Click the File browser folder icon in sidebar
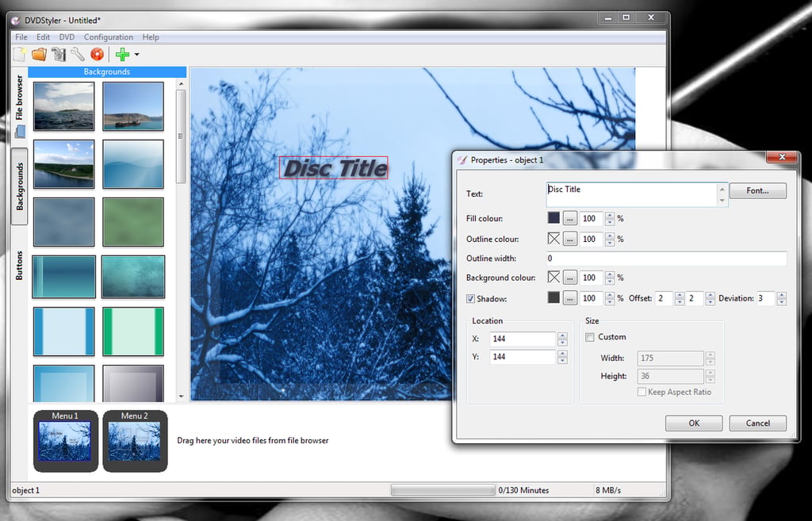The height and width of the screenshot is (521, 812). click(x=20, y=132)
